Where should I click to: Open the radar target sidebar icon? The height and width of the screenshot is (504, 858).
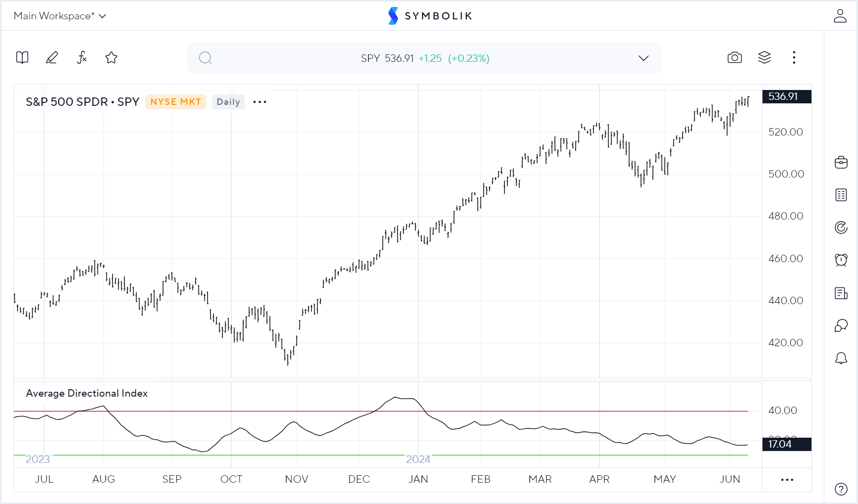[841, 228]
